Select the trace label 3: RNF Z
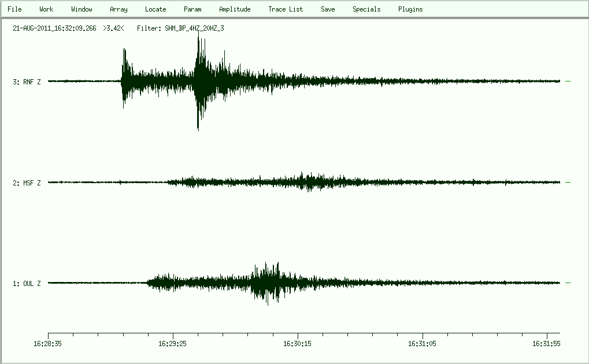Image resolution: width=589 pixels, height=364 pixels. pos(27,82)
